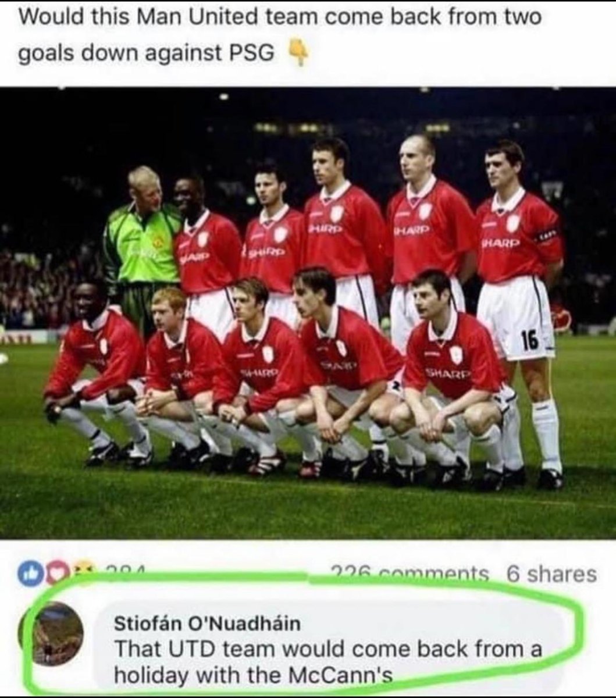Screen dimensions: 616x698
Task: Click the front-row leftmost crouching player
Action: [96, 372]
